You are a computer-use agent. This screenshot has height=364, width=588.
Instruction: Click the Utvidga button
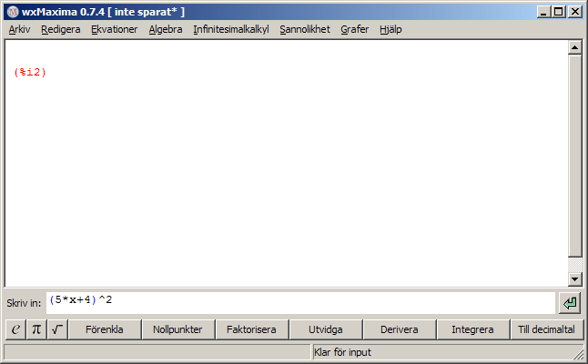[x=326, y=329]
